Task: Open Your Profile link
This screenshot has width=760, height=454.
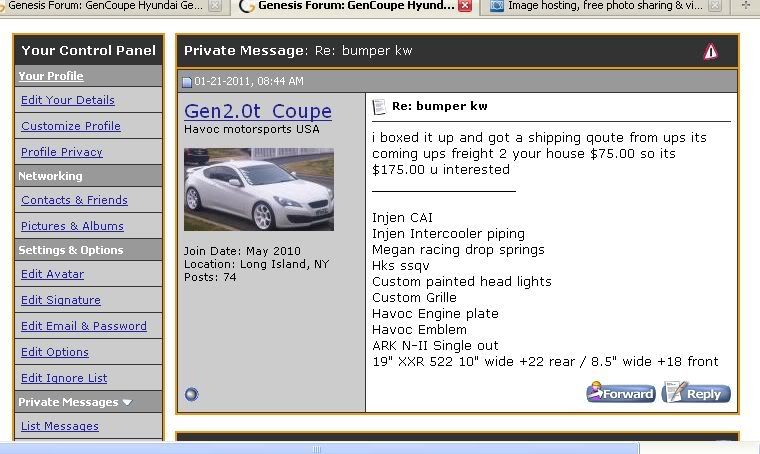Action: coord(51,76)
